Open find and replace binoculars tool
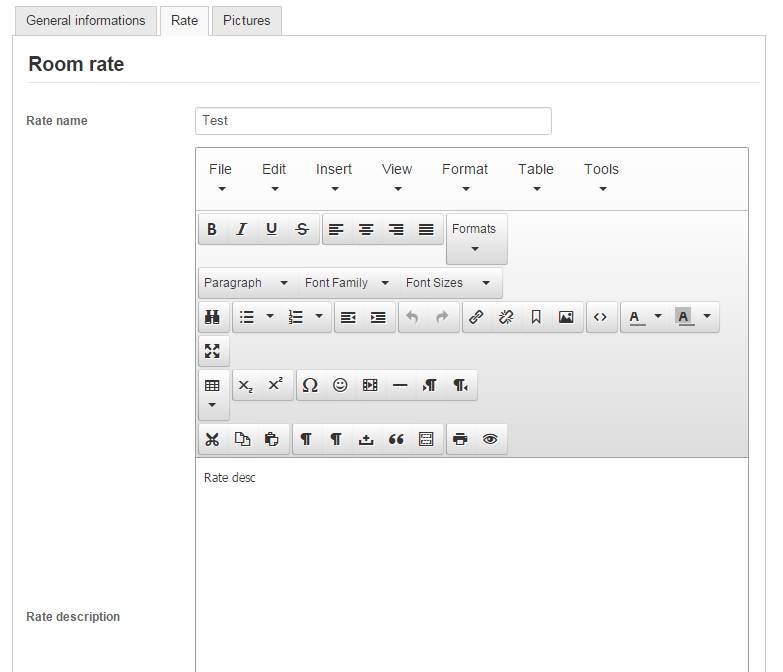The height and width of the screenshot is (672, 783). coord(213,317)
